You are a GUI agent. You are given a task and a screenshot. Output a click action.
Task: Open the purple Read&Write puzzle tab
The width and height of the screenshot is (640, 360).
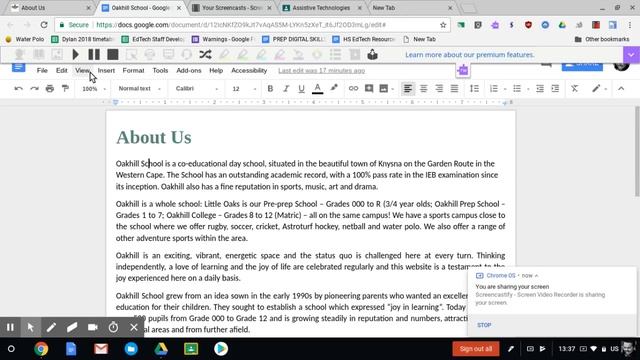pos(463,70)
